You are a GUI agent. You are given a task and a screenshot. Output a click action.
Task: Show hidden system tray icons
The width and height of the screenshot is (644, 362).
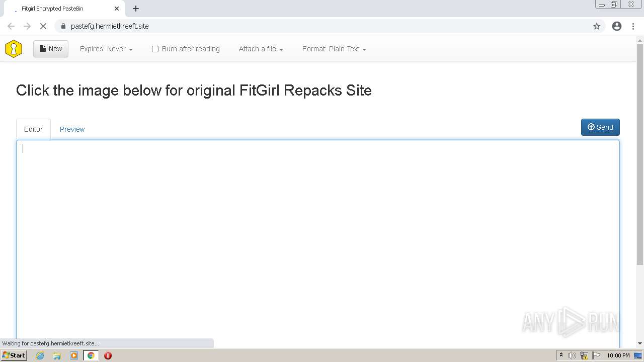click(561, 355)
